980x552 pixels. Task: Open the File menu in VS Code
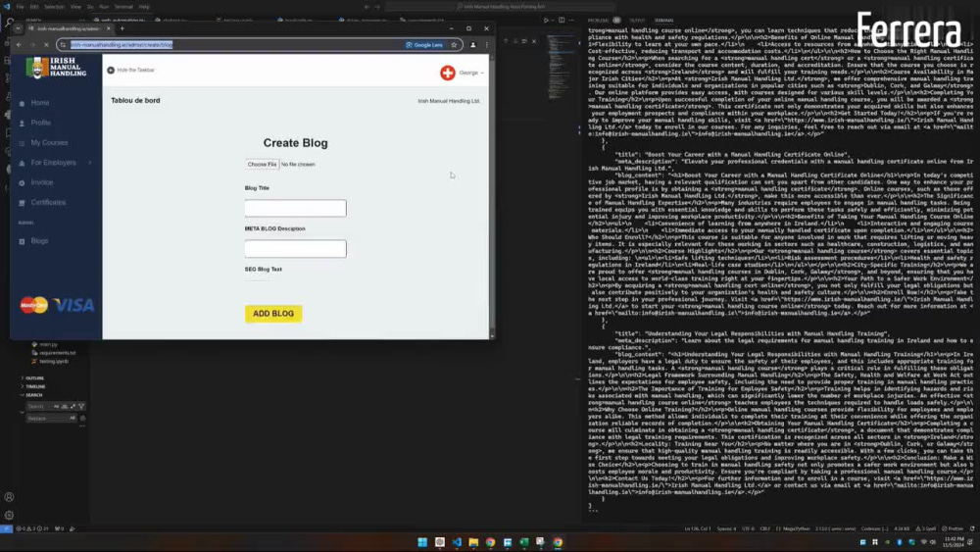(20, 7)
